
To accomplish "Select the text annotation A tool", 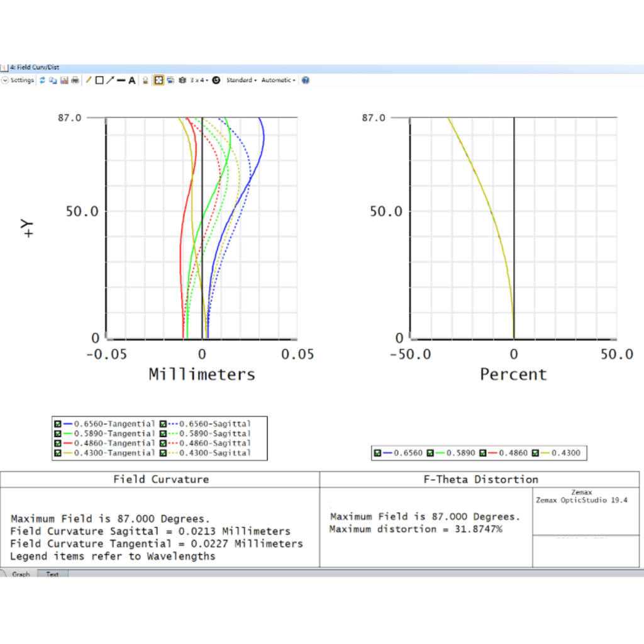I will (132, 80).
